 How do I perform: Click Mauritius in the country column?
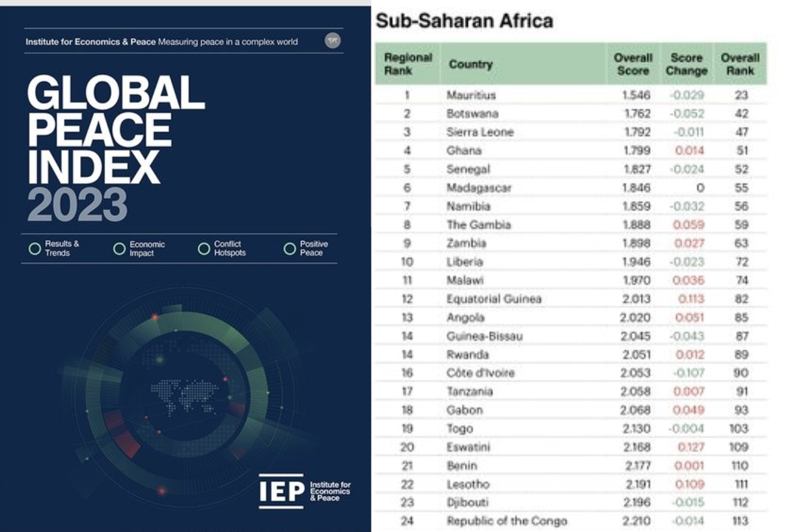[471, 95]
